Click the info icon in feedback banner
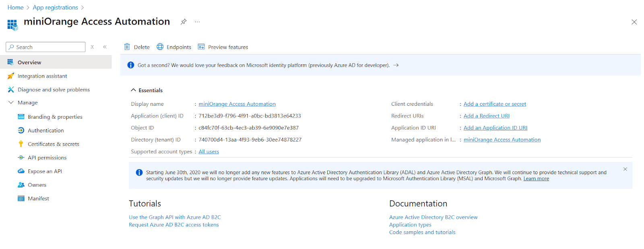 pos(131,65)
